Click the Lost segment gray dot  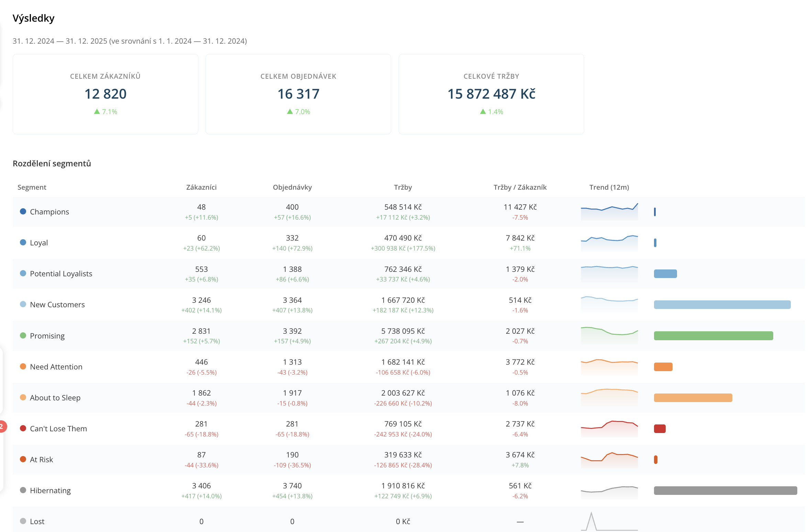coord(23,521)
